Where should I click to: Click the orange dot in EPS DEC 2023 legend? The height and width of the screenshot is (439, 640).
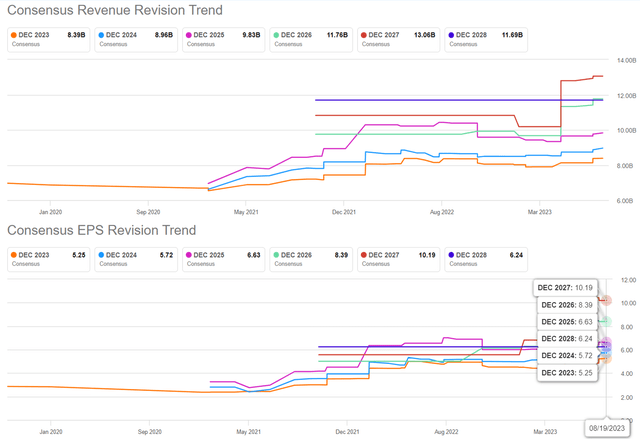tap(14, 255)
